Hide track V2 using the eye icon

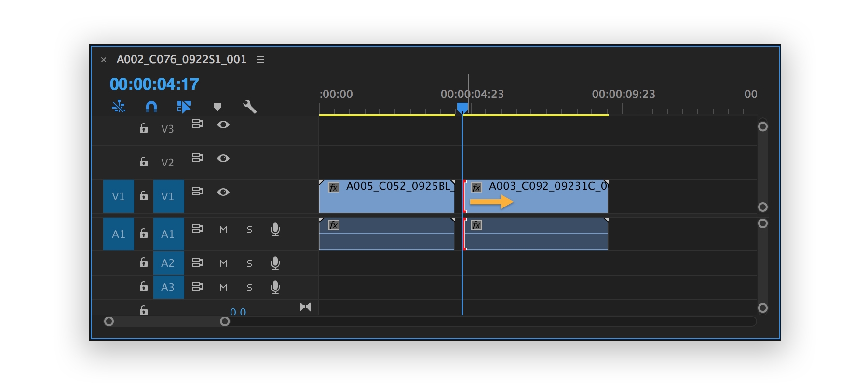click(223, 158)
